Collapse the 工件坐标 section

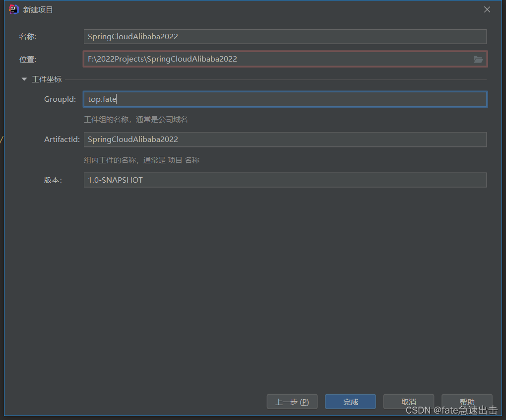[x=24, y=79]
